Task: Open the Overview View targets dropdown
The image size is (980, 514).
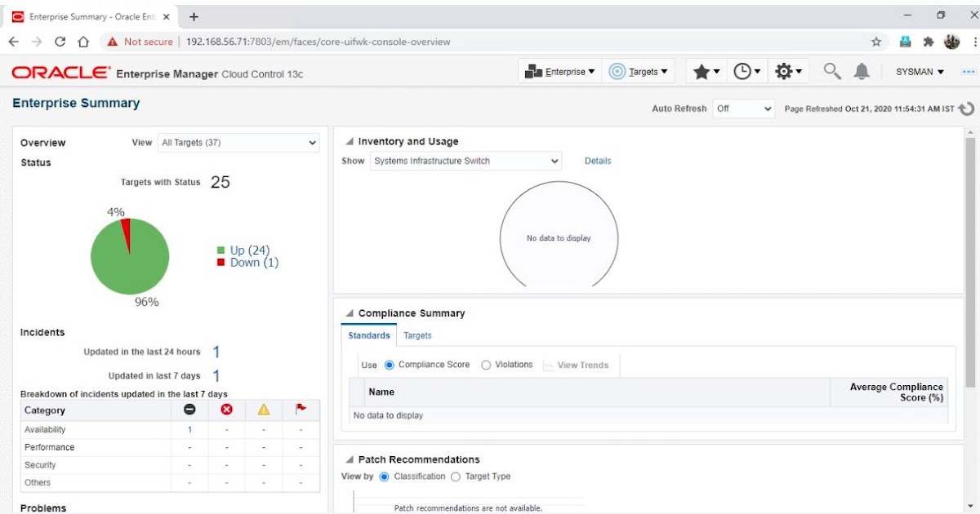Action: pos(238,142)
